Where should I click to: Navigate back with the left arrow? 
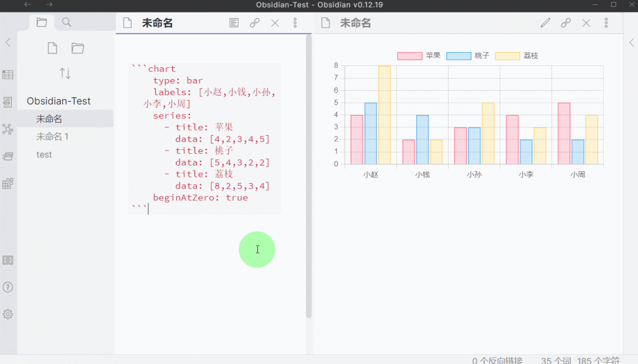click(27, 4)
